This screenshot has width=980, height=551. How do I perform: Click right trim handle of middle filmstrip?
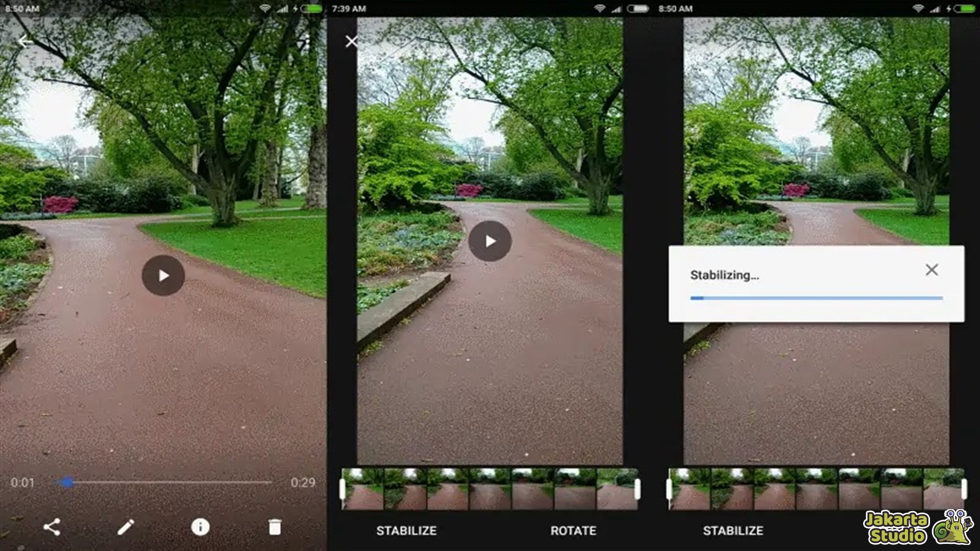click(637, 489)
